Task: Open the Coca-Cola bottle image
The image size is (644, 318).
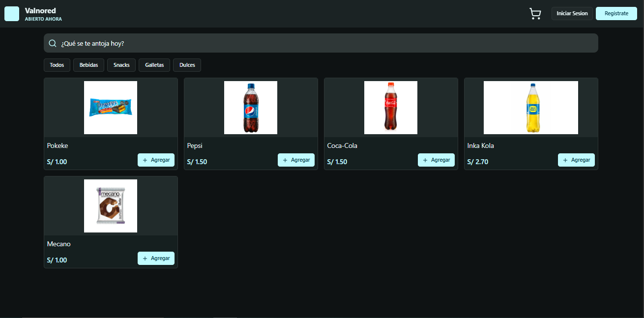Action: click(391, 108)
